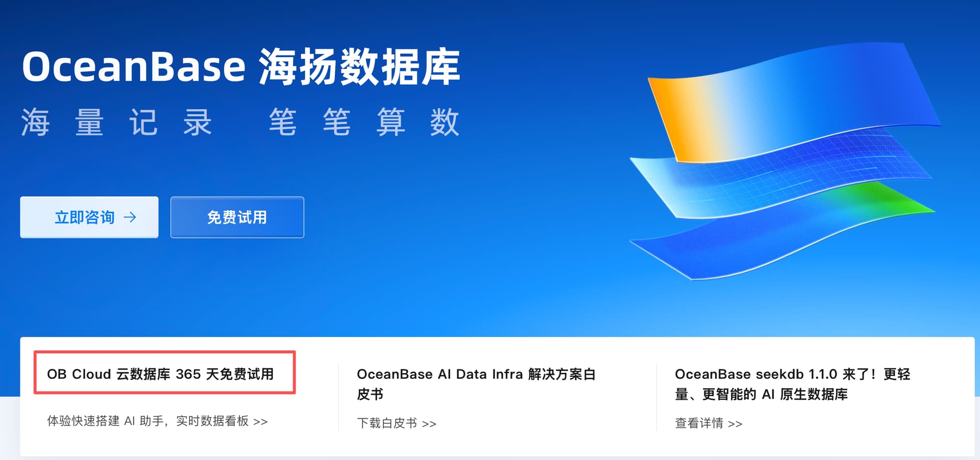Screen dimensions: 980x460
Task: Click the 笔笔算数 slogan text
Action: click(364, 122)
